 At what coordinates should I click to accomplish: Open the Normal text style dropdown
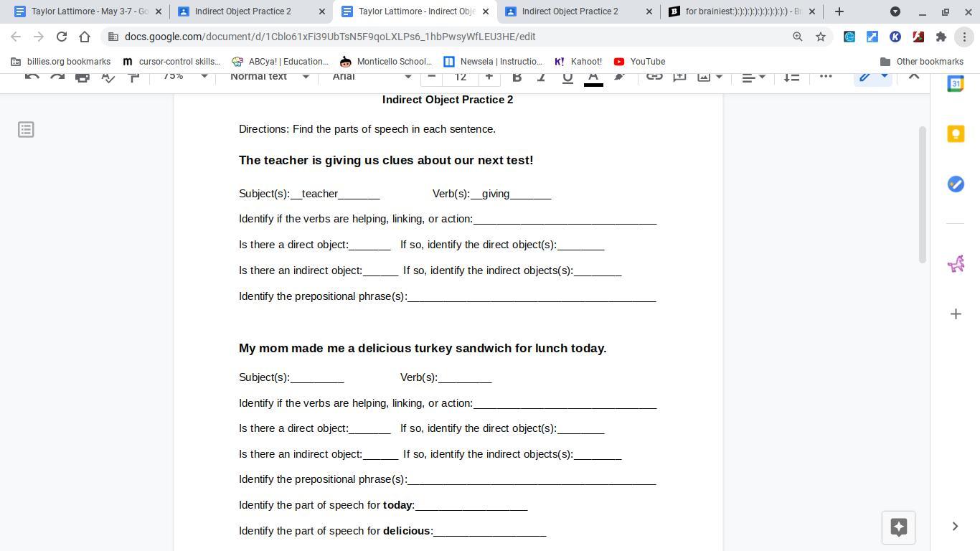[270, 76]
